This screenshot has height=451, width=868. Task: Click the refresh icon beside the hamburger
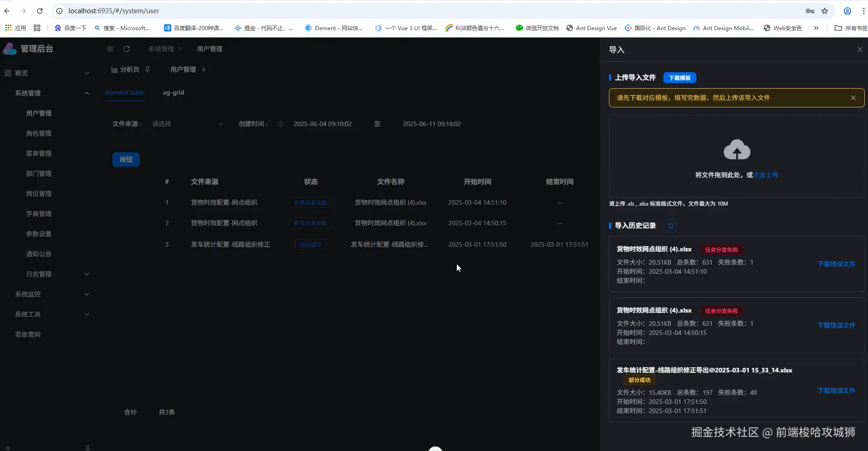[127, 49]
